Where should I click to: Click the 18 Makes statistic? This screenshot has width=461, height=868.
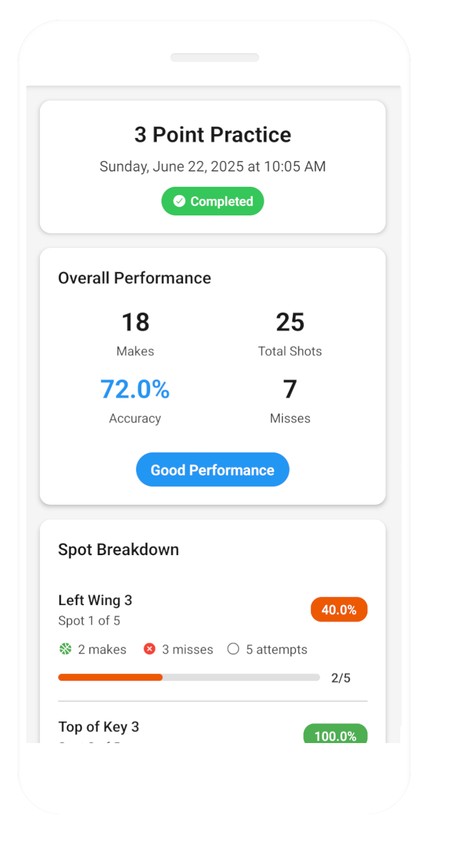click(135, 322)
